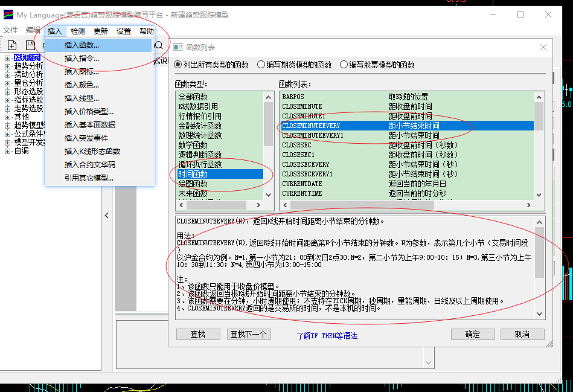Select 列出所有类型的函数 radio option
The width and height of the screenshot is (573, 392).
click(x=178, y=65)
